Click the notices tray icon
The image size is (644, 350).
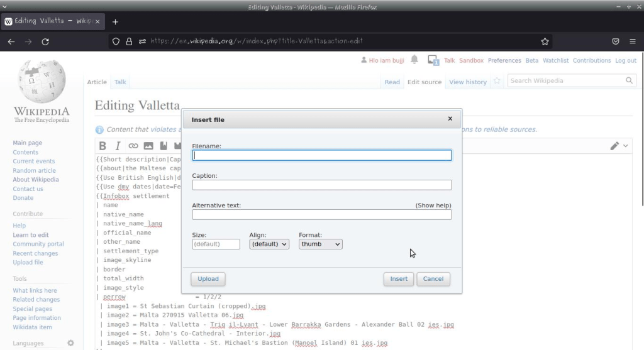pyautogui.click(x=433, y=60)
